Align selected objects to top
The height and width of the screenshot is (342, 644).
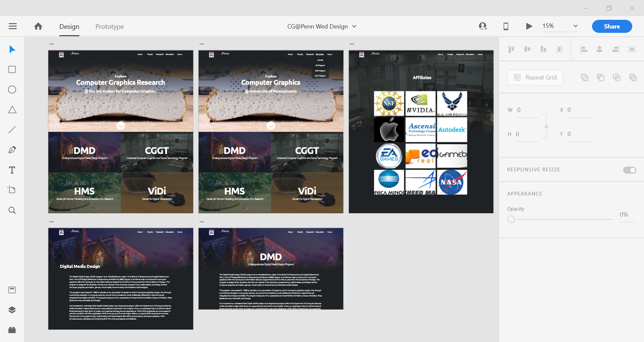point(511,50)
